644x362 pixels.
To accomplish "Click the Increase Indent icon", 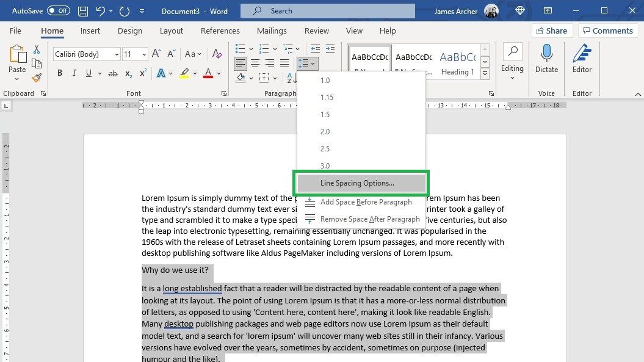I will pos(330,48).
